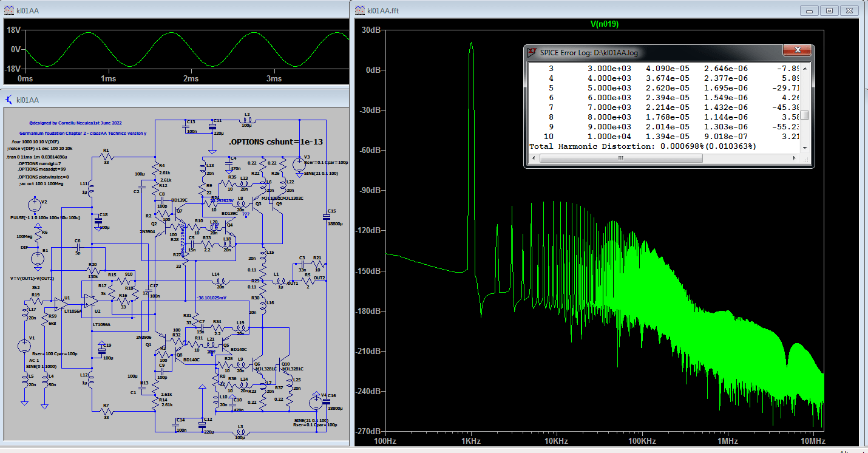Click the V2 voltage source symbol
Screen dimensions: 868x453
(x=35, y=205)
